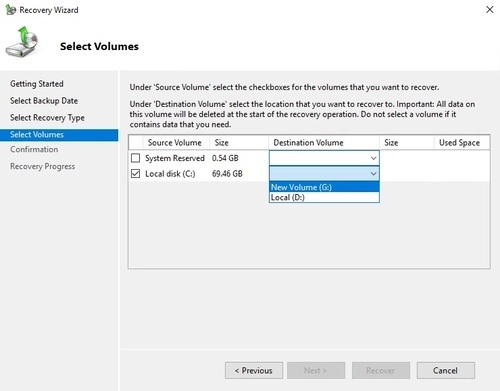
Task: Collapse the Local disk (C:) destination dropdown
Action: [x=324, y=173]
